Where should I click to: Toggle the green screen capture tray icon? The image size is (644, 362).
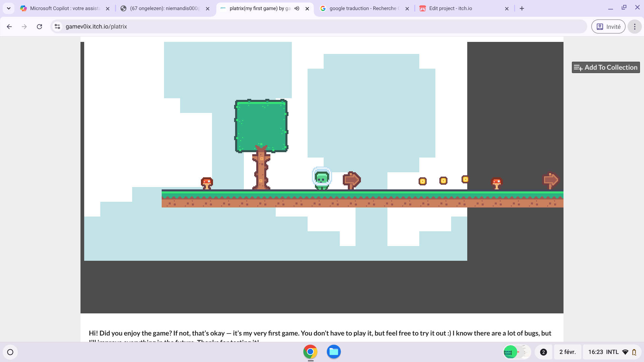coord(510,352)
